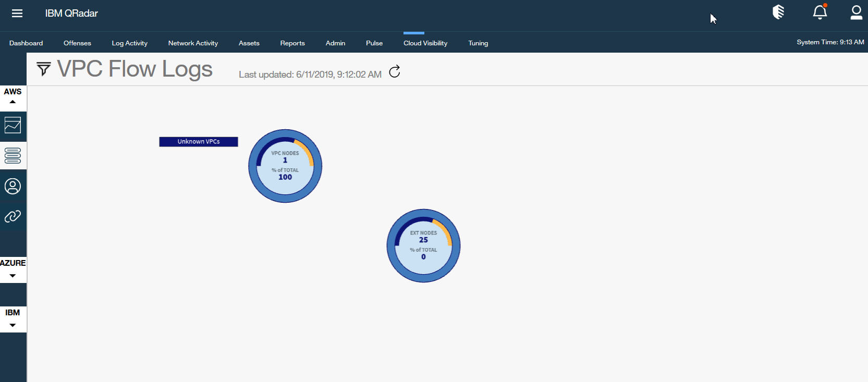Open the Admin tab

point(335,43)
